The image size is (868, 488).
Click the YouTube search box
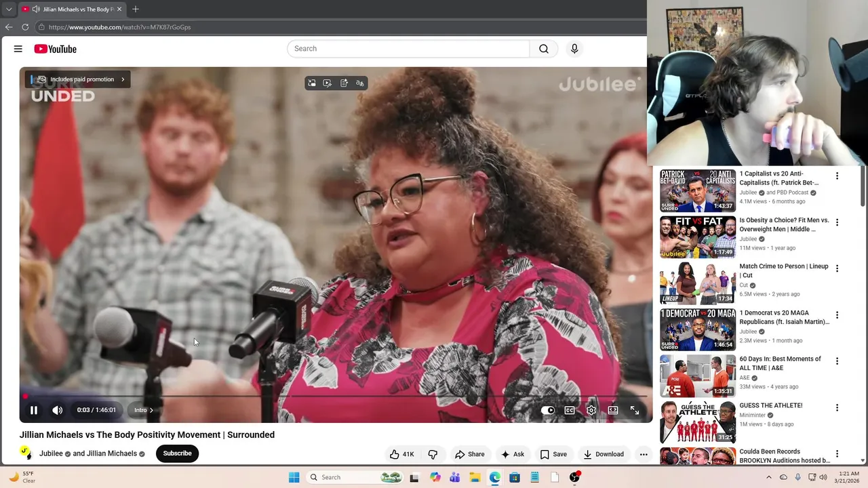coord(408,49)
